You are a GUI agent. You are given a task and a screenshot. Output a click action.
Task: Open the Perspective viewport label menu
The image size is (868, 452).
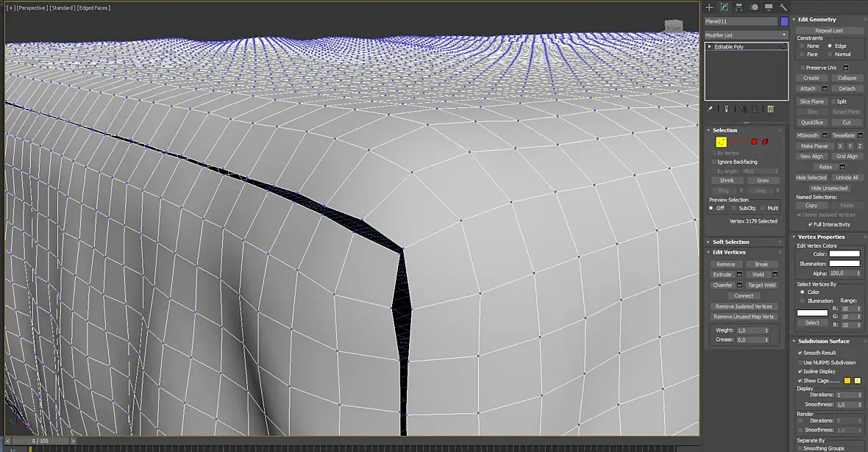pyautogui.click(x=32, y=8)
